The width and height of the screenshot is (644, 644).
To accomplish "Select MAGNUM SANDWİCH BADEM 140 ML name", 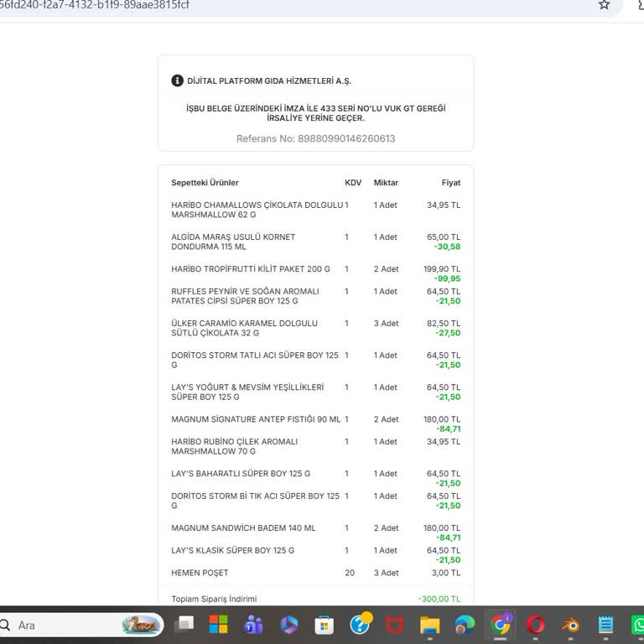I will [x=243, y=527].
